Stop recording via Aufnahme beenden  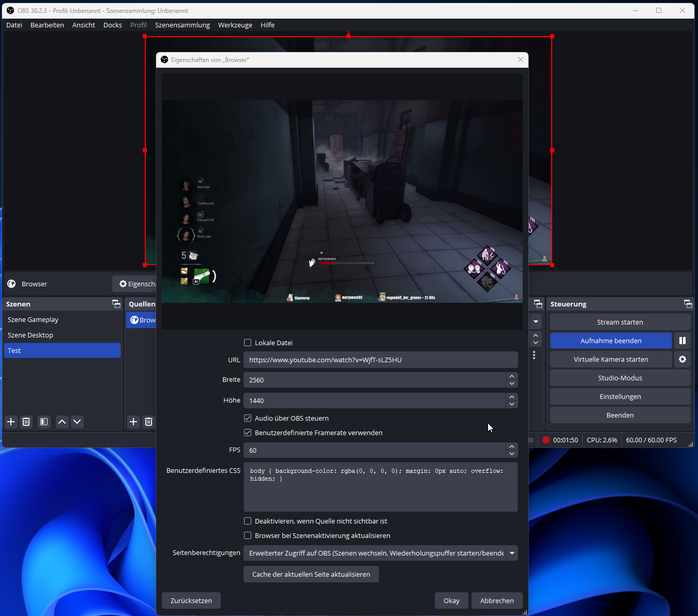coord(611,341)
